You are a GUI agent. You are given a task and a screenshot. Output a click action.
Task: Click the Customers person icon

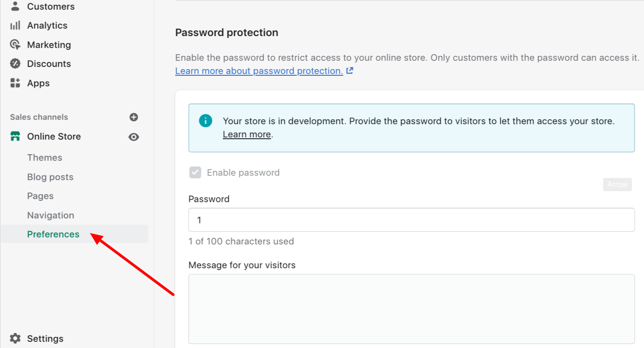coord(15,6)
